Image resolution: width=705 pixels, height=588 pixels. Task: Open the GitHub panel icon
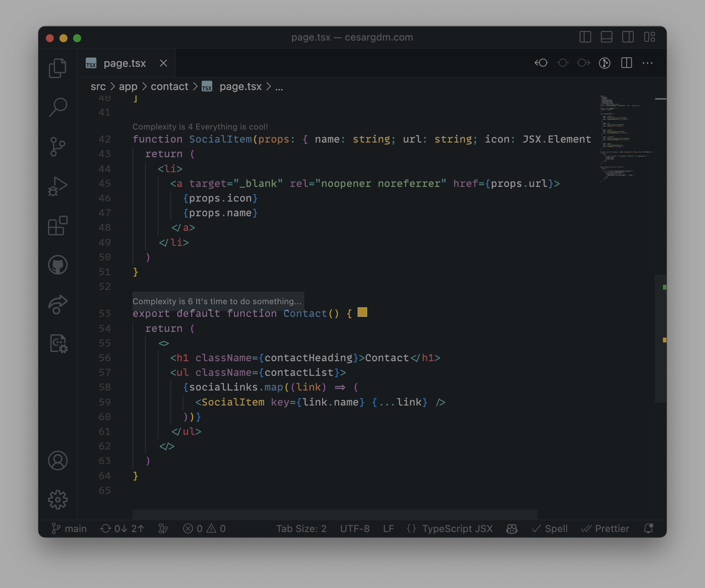[58, 265]
